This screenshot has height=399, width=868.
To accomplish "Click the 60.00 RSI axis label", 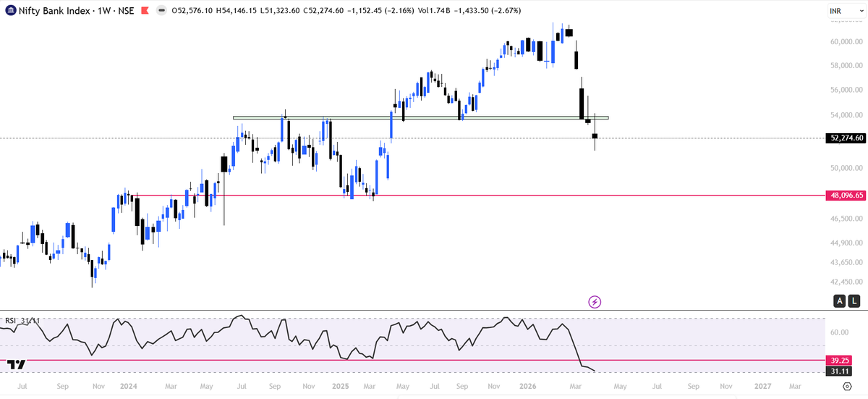I will (839, 333).
